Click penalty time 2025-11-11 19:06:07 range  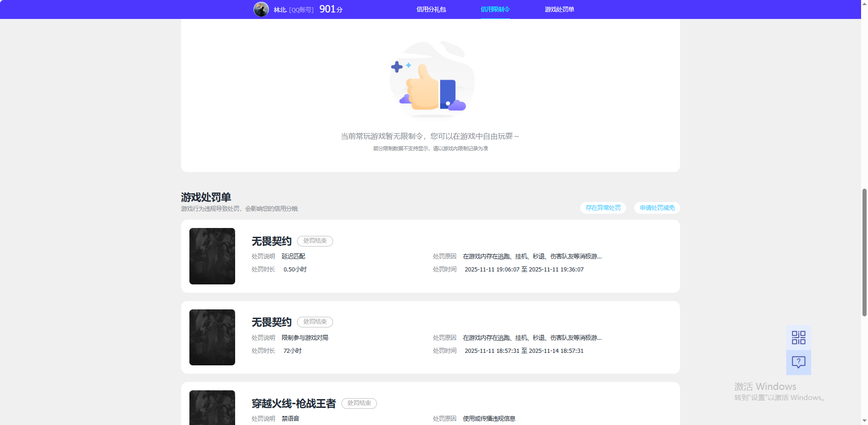524,270
